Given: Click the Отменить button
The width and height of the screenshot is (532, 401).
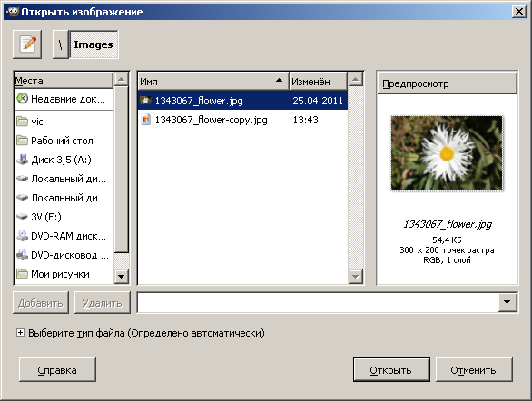Looking at the screenshot, I should click(474, 370).
